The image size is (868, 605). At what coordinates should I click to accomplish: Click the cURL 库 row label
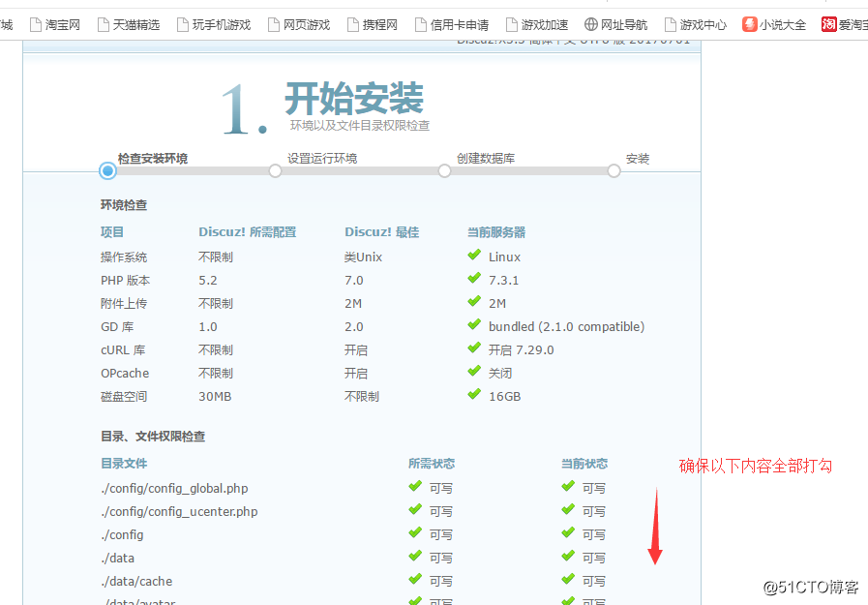point(123,350)
